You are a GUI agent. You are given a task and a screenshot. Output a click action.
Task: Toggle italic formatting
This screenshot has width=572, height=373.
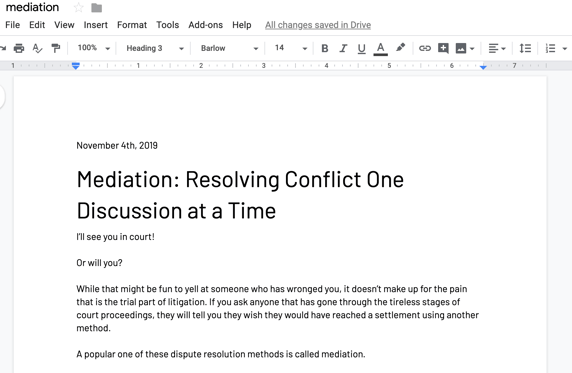point(343,48)
